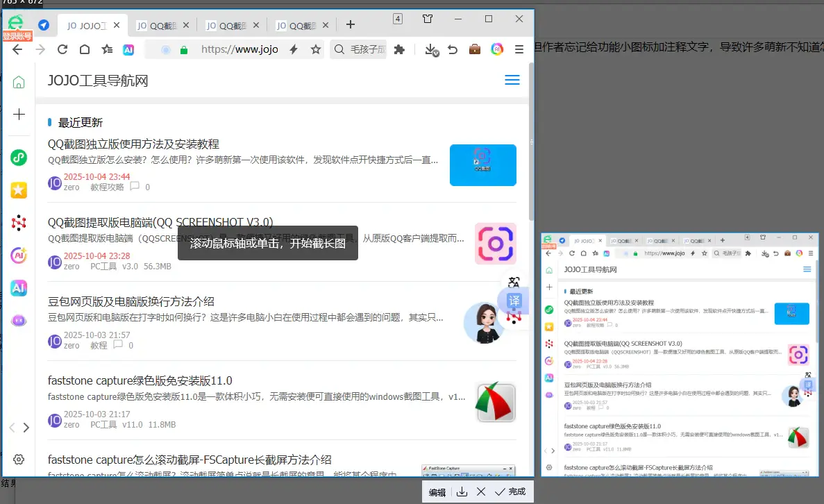Image resolution: width=824 pixels, height=504 pixels.
Task: Click the sidebar settings gear icon
Action: 19,459
